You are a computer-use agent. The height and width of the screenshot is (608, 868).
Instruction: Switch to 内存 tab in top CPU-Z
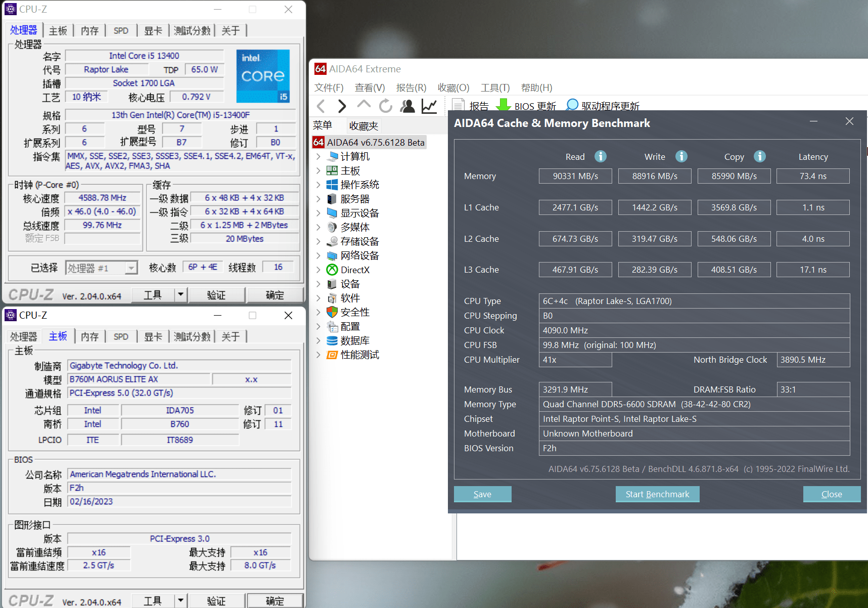pyautogui.click(x=89, y=30)
